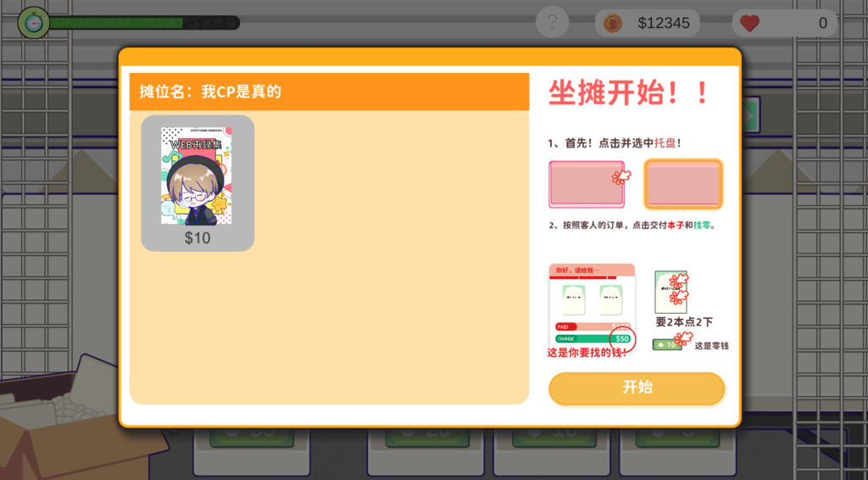Select the orange-highlighted tray

684,184
